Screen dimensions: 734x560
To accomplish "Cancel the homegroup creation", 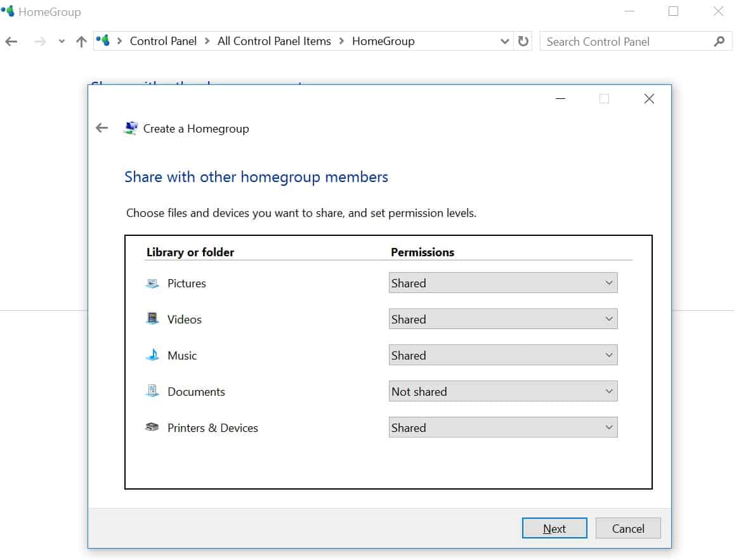I will pyautogui.click(x=628, y=528).
